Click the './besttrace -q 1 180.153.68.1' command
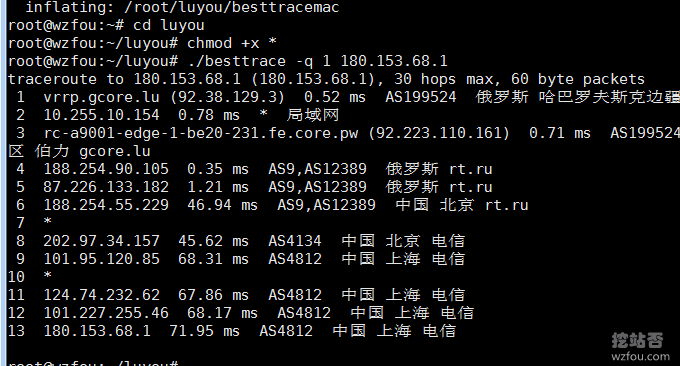Screen dimensions: 680x366 [x=317, y=61]
